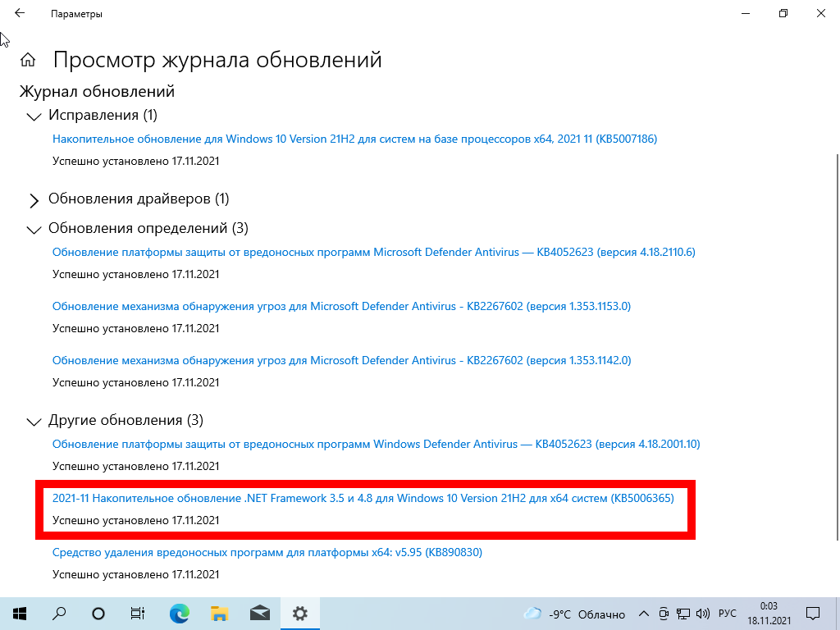Click the vertical scrollbar of the update history
This screenshot has width=840, height=630.
(x=837, y=347)
